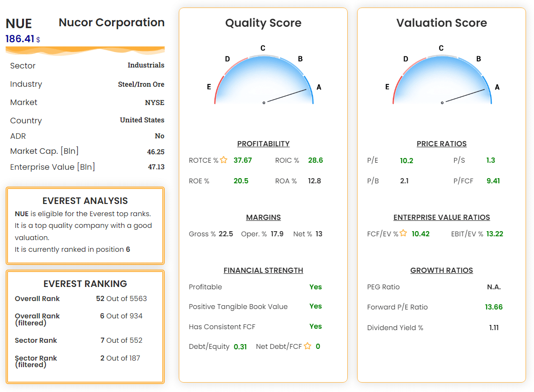Click filtered Overall Rank 6 Out of 934

pos(121,316)
